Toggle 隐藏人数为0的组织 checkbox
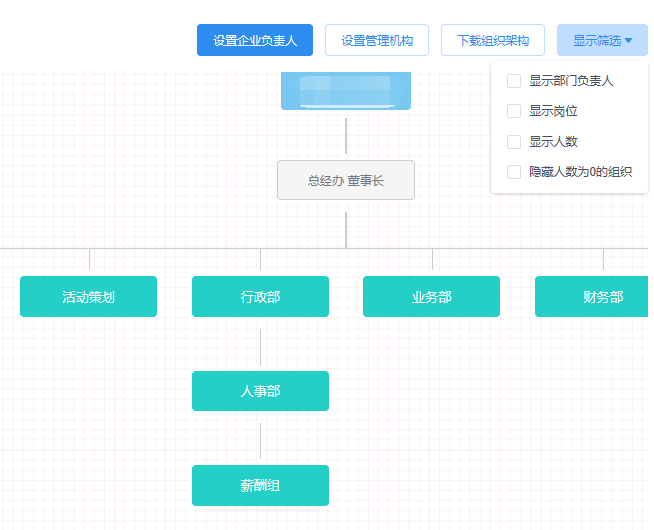Image resolution: width=654 pixels, height=530 pixels. (514, 172)
